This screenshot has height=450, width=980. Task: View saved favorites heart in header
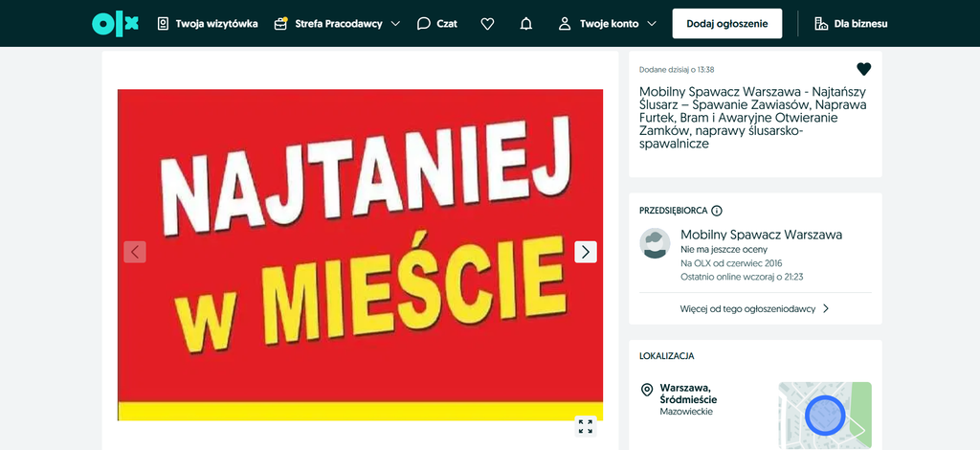(x=487, y=24)
